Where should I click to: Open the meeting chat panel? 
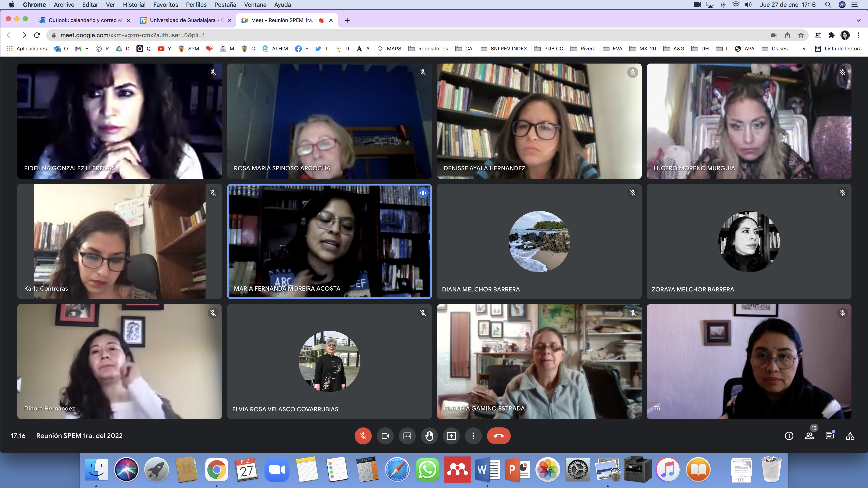coord(830,436)
